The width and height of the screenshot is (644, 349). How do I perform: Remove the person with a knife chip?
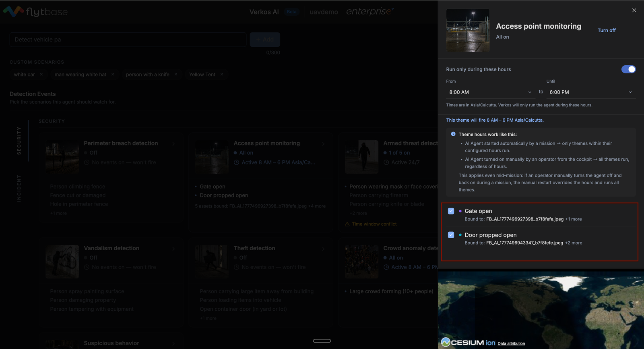176,75
